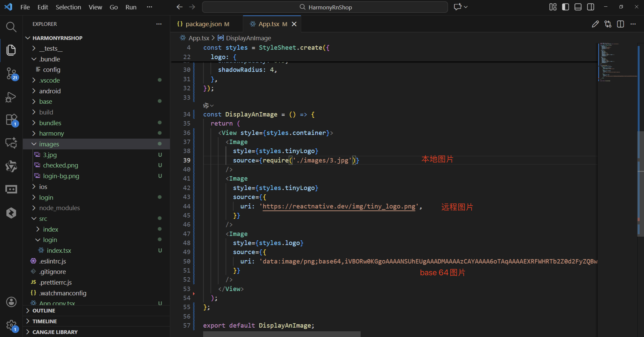Click the reactnative.dev tiny_logo.png URL
This screenshot has height=337, width=644.
click(339, 206)
